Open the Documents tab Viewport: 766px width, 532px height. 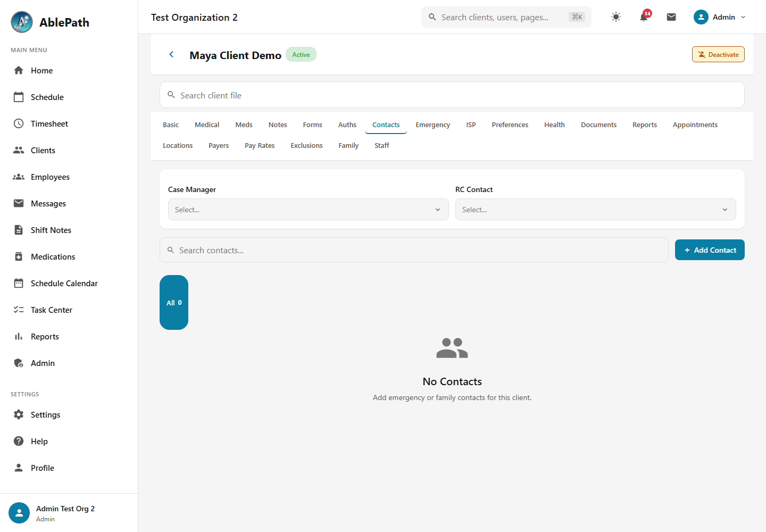click(598, 124)
